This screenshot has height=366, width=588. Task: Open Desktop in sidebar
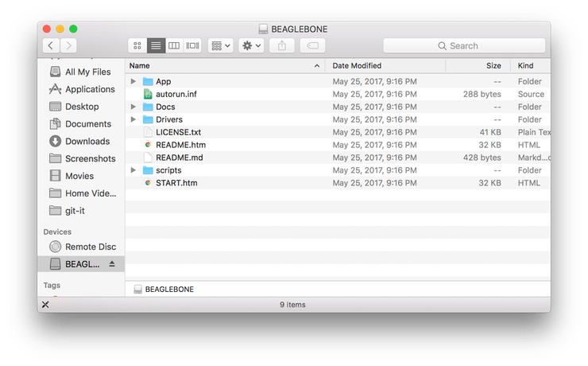tap(81, 107)
